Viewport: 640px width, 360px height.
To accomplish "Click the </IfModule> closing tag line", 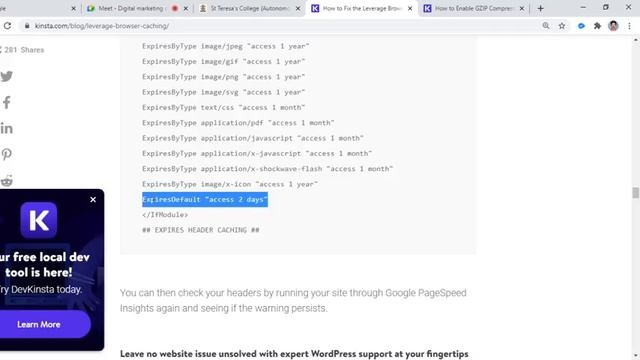I will pyautogui.click(x=165, y=215).
